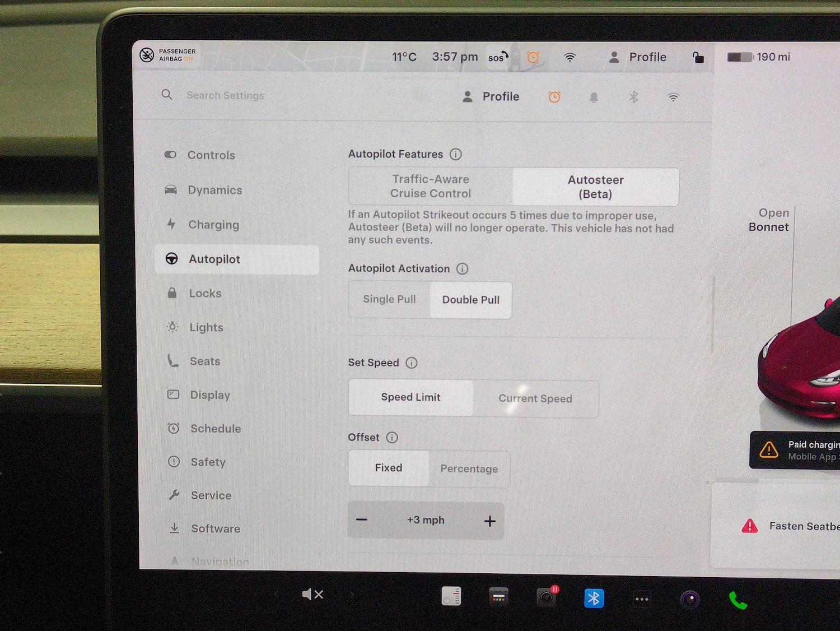Unmute volume using the speaker icon
This screenshot has height=631, width=840.
[312, 595]
